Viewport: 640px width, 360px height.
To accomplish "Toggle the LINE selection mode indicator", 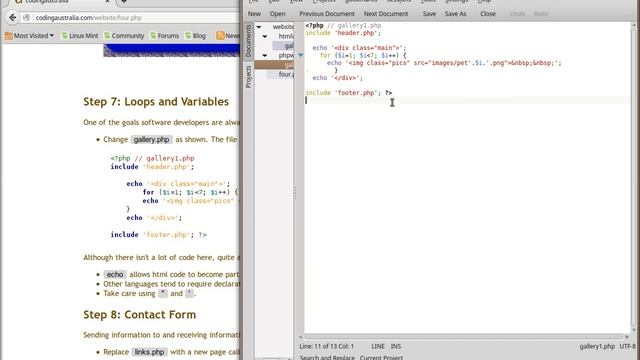I will click(x=378, y=347).
